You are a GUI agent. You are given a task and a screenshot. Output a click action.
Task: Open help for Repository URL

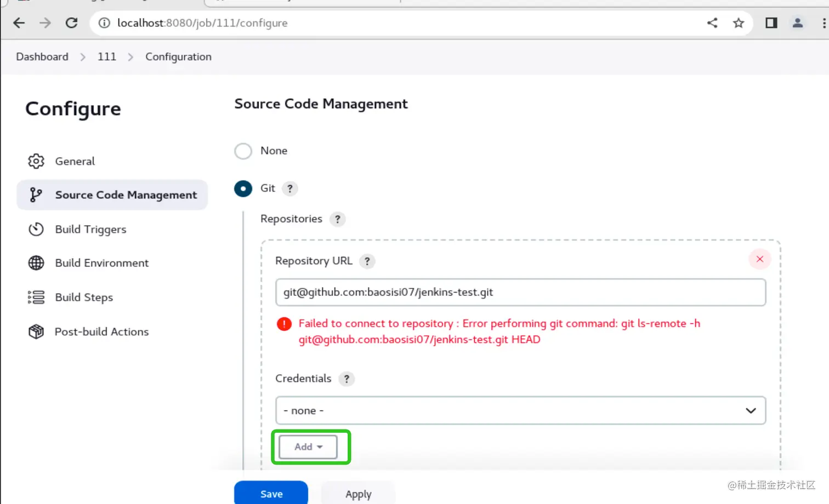[x=367, y=261]
